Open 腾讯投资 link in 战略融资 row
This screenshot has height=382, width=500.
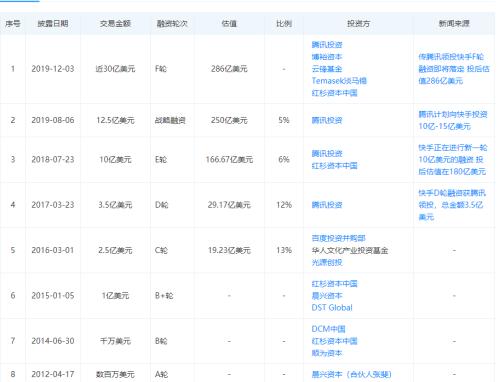[327, 120]
